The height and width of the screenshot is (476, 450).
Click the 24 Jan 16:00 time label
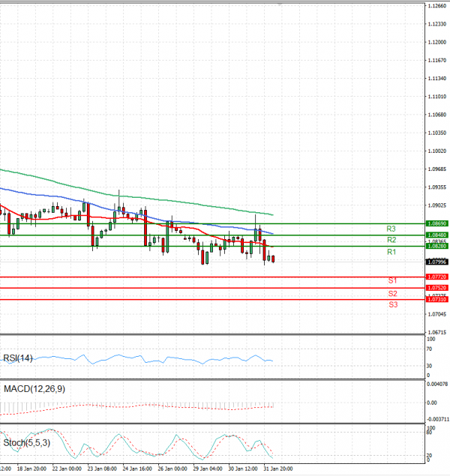[137, 469]
